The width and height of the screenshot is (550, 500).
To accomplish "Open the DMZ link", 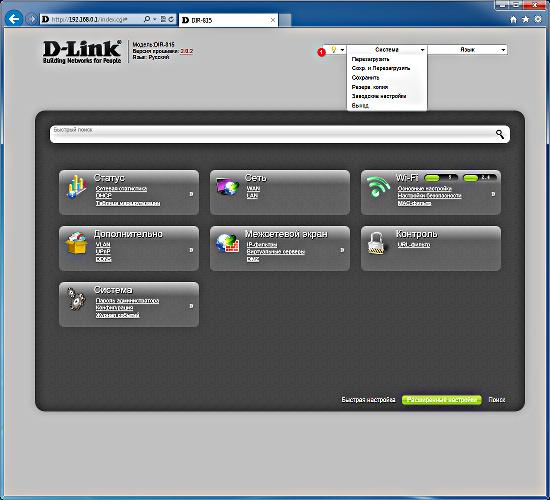I will [253, 259].
